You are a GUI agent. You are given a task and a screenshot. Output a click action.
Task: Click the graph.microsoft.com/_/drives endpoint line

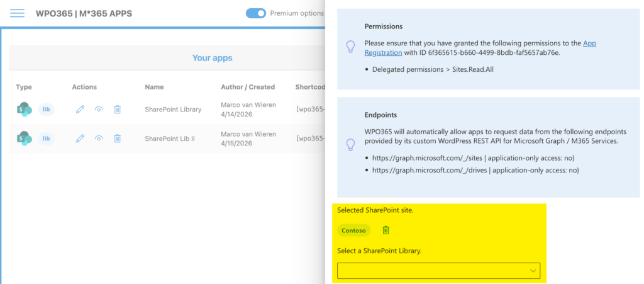[475, 170]
